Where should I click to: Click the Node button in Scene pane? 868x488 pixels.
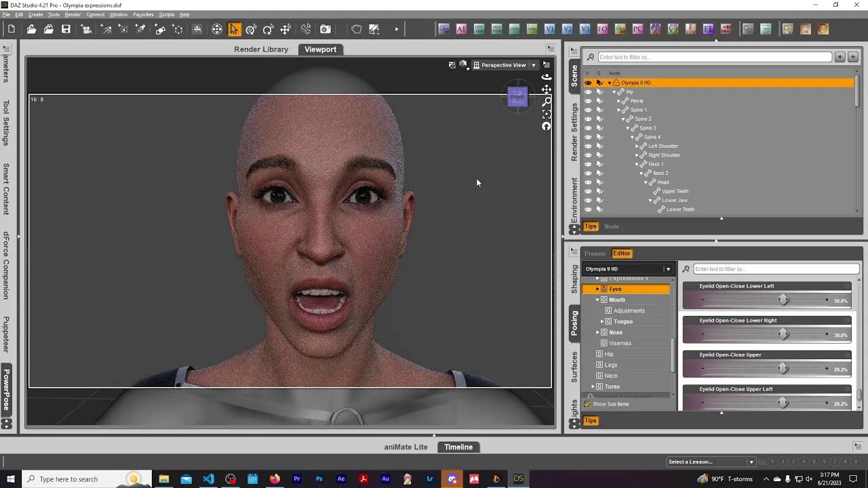click(612, 226)
